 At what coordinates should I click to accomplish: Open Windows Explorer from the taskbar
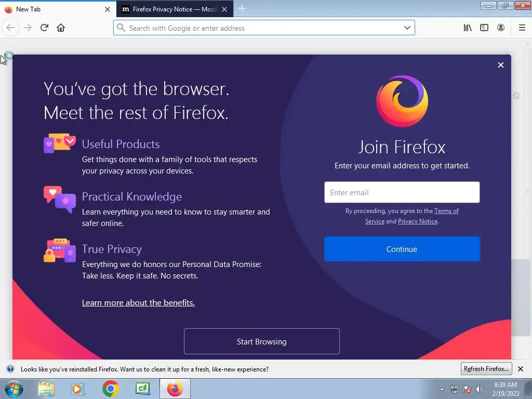(46, 389)
